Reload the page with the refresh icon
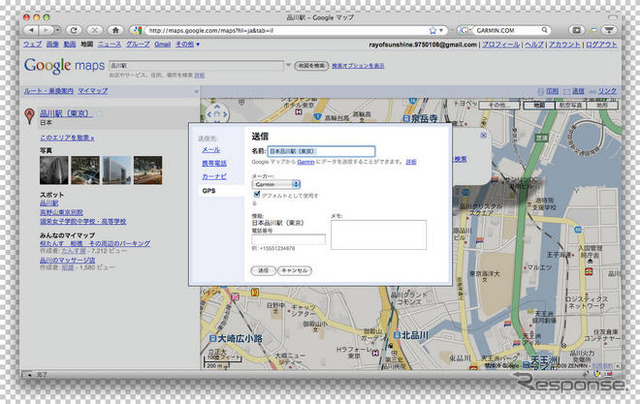640x404 pixels. pos(74,30)
